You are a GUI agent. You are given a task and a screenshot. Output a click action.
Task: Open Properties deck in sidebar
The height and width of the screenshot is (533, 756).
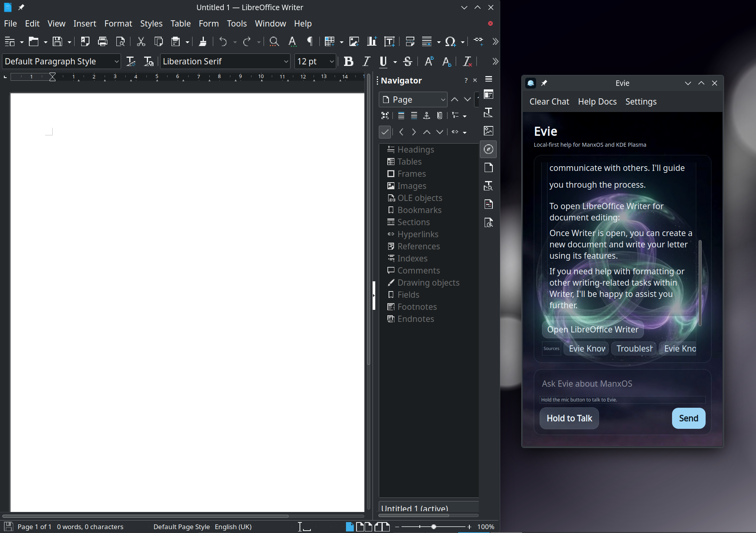(x=489, y=94)
